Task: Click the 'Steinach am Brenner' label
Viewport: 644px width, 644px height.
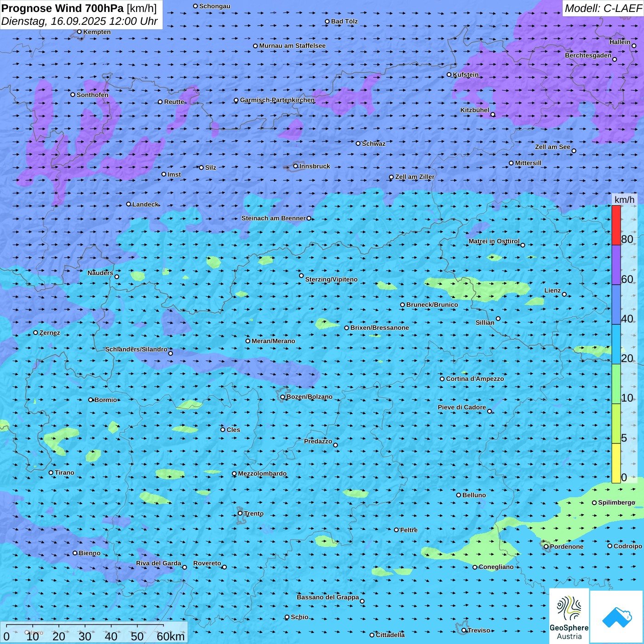Action: coord(274,218)
